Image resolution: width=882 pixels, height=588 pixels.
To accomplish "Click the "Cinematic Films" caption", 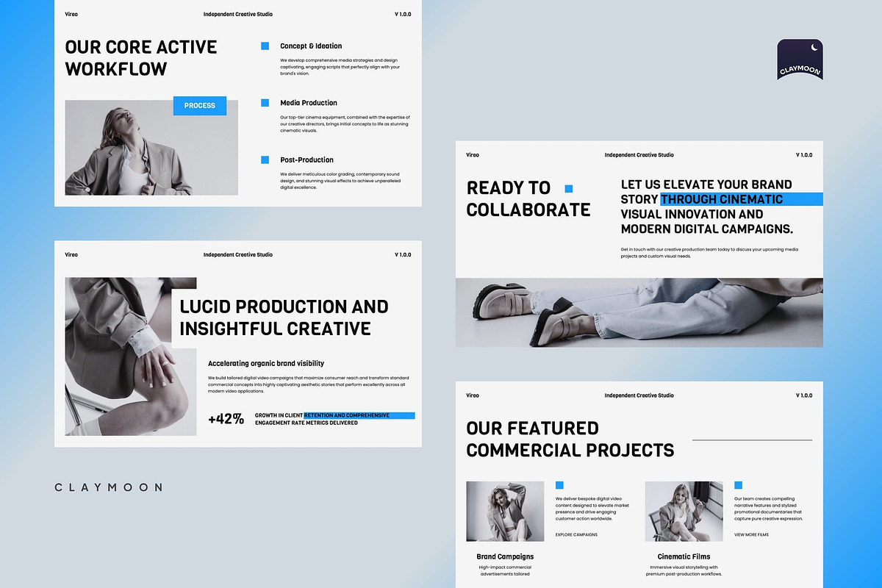I will (x=684, y=556).
